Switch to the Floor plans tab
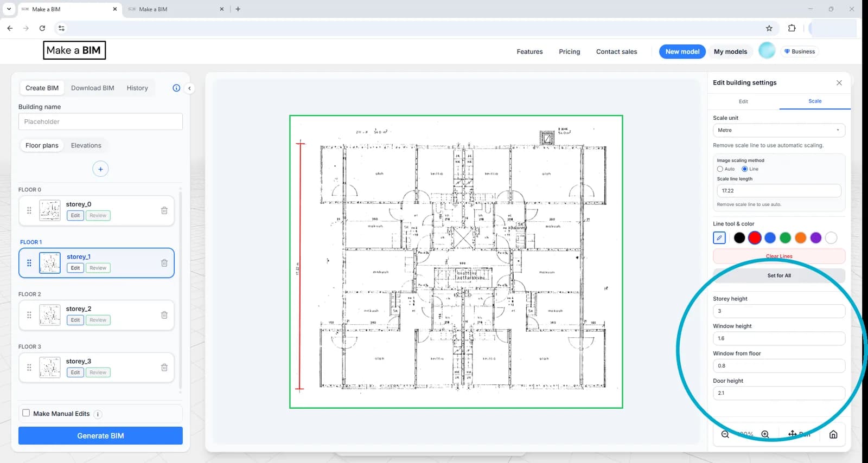The width and height of the screenshot is (868, 463). (42, 145)
